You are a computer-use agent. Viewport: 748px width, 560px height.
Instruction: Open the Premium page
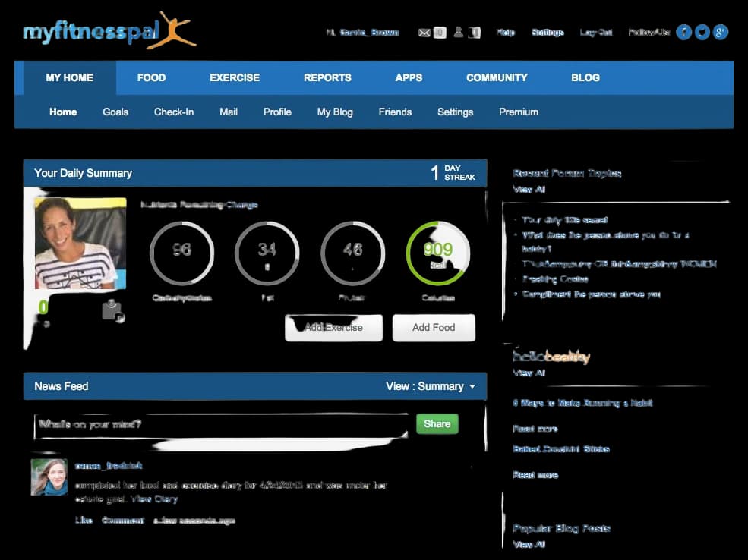coord(519,112)
